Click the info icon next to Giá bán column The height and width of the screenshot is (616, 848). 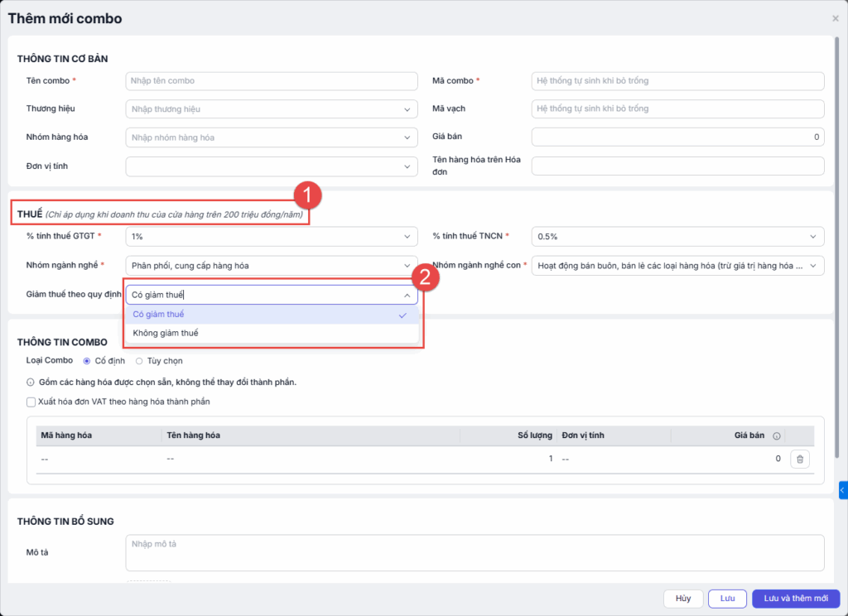pos(776,436)
